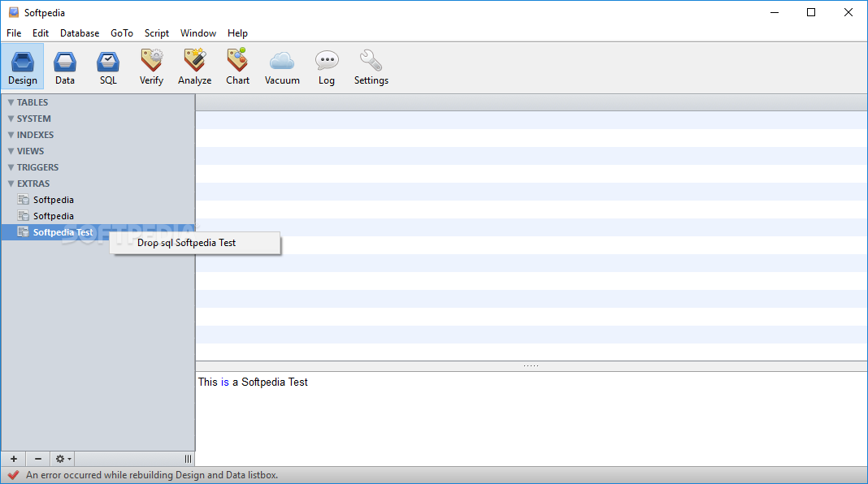Open the Window menu

tap(198, 33)
